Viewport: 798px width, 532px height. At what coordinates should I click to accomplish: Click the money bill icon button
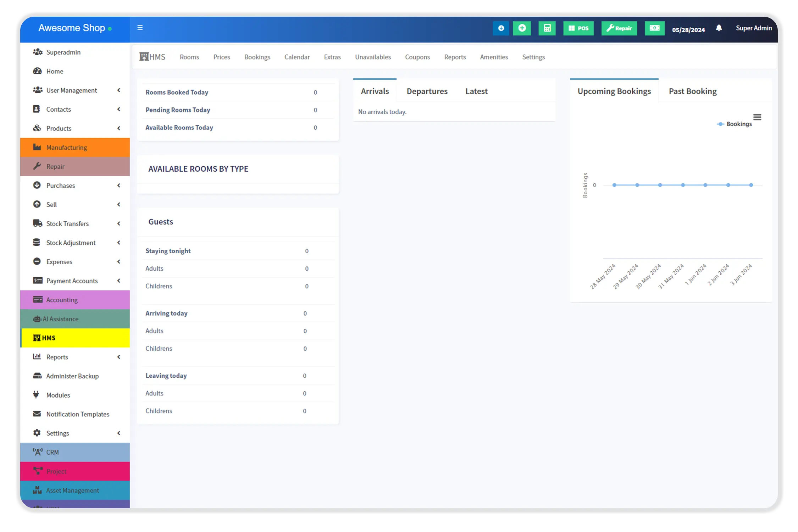(654, 28)
